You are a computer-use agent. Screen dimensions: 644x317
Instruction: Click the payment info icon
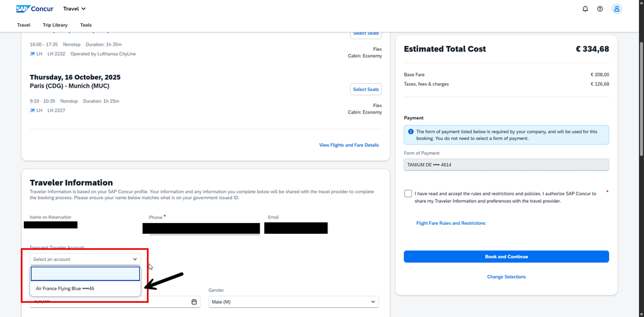411,131
